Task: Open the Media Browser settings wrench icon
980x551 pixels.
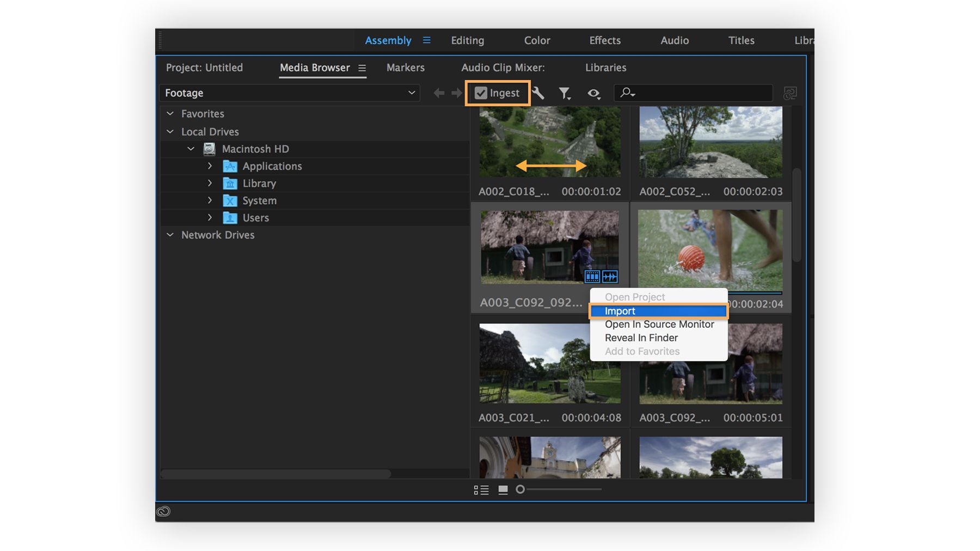Action: [x=538, y=93]
